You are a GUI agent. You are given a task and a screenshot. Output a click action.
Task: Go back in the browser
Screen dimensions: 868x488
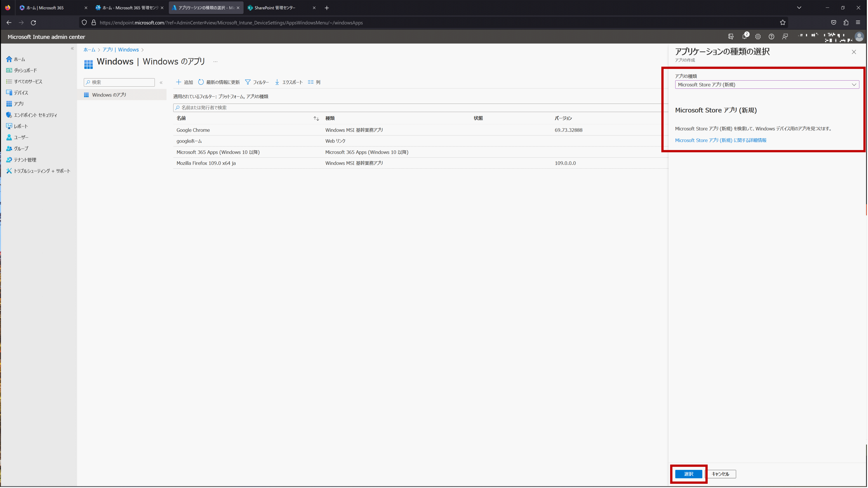[9, 23]
